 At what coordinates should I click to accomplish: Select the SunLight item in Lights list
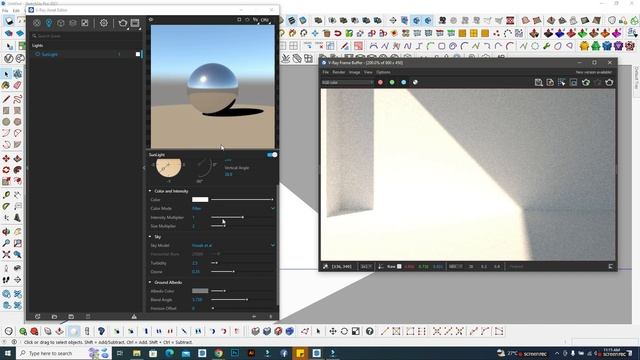pyautogui.click(x=50, y=54)
